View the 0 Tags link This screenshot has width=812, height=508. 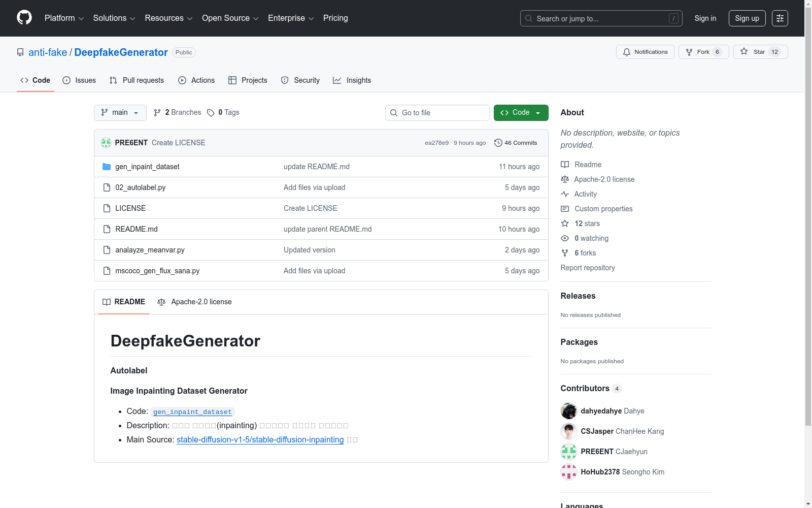tap(223, 113)
